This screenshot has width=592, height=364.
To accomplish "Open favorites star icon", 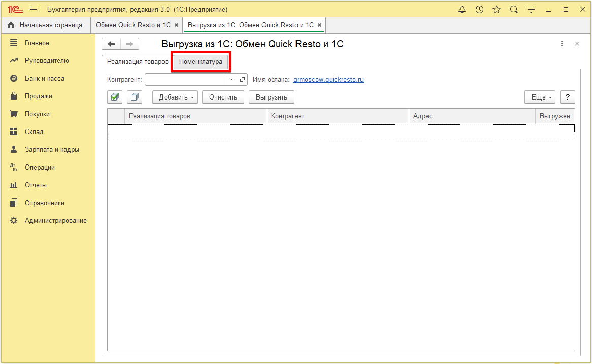I will 497,10.
